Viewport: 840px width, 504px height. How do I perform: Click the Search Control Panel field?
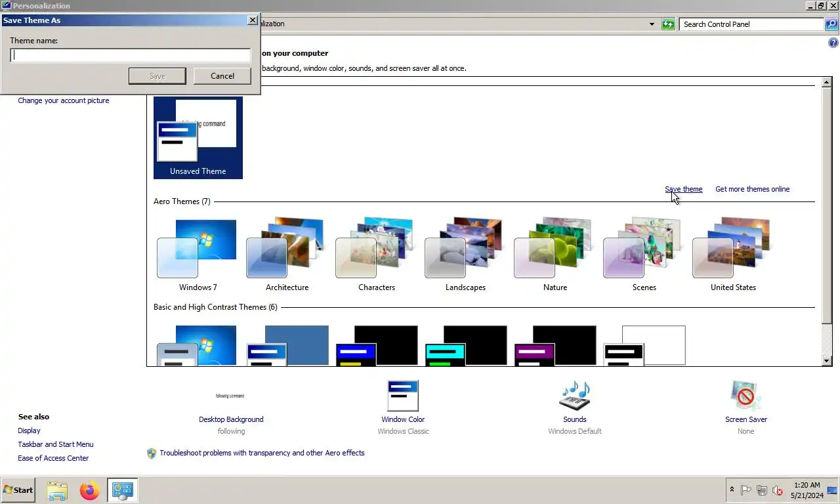pyautogui.click(x=751, y=24)
